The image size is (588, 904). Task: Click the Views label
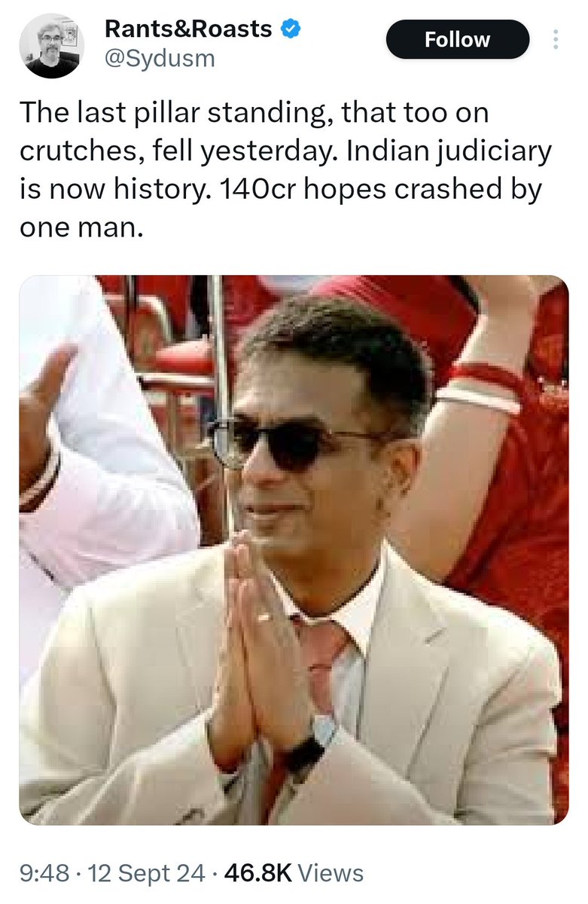pos(331,874)
